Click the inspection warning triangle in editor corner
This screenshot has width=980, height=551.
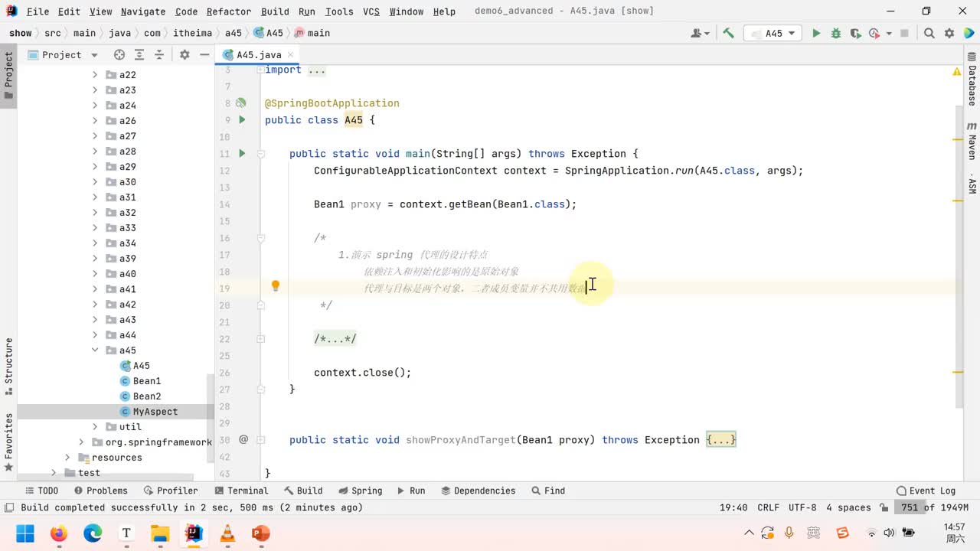pos(956,71)
